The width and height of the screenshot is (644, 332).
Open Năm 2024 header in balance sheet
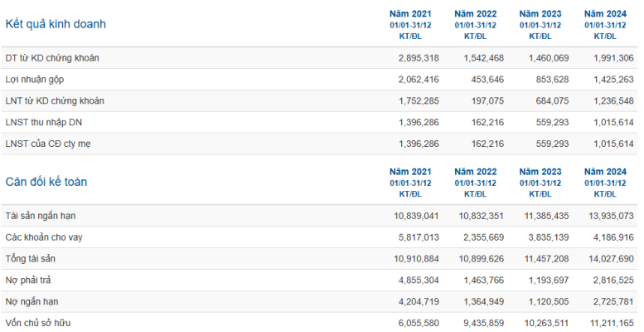pos(605,183)
